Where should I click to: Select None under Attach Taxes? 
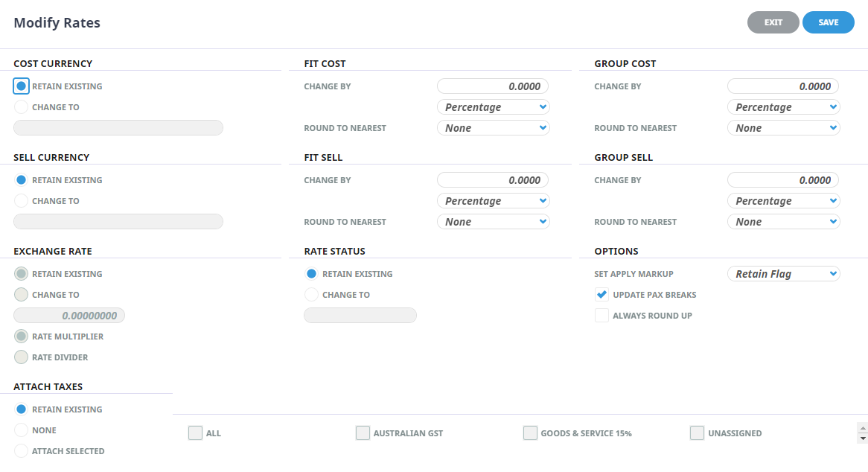click(22, 430)
